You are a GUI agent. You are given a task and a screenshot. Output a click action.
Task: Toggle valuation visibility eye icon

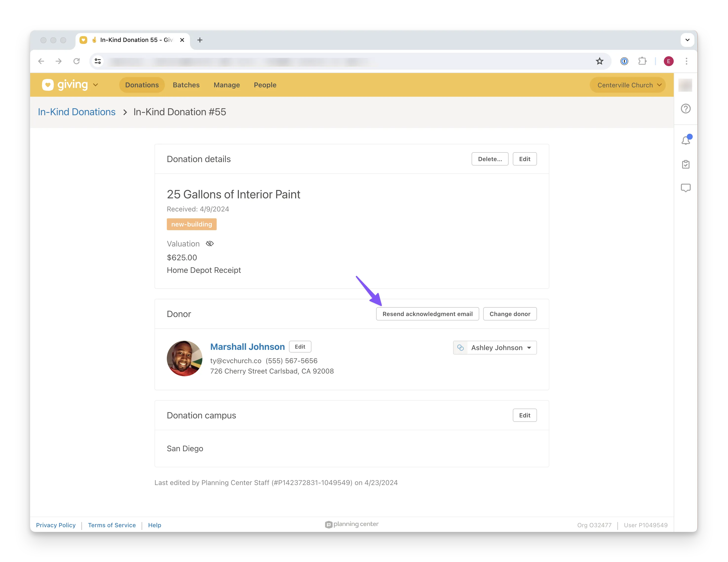click(x=210, y=244)
